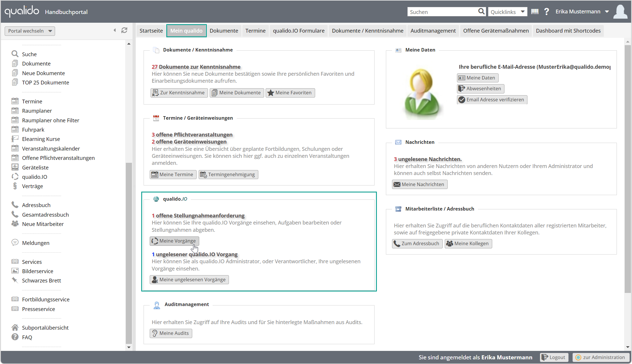Click the sidebar scroll down arrow

pyautogui.click(x=129, y=347)
